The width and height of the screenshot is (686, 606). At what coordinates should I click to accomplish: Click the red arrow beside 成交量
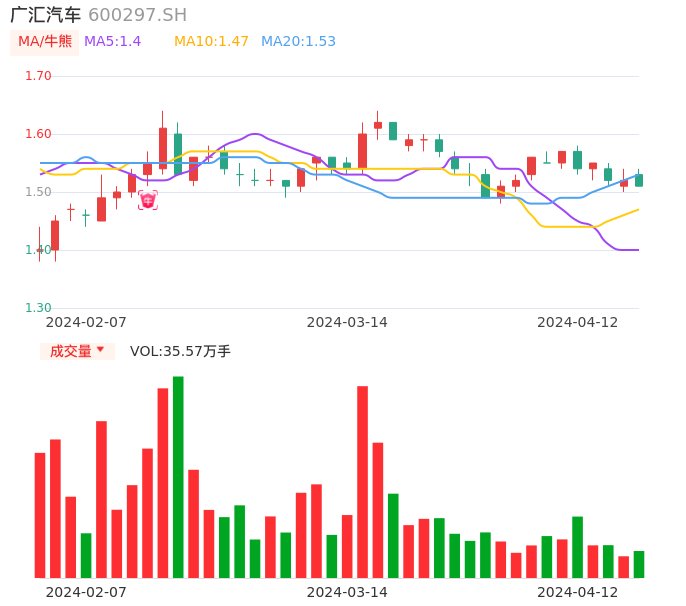coord(100,350)
